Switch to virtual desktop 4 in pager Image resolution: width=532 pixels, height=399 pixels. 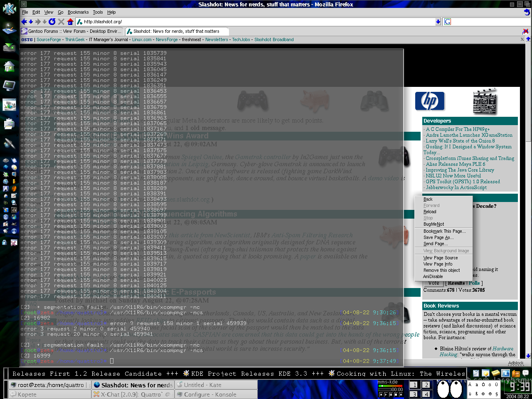pyautogui.click(x=426, y=394)
